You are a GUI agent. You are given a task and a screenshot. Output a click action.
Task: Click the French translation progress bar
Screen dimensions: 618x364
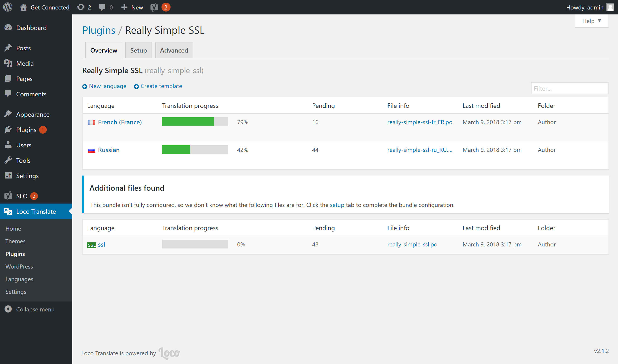pyautogui.click(x=195, y=122)
